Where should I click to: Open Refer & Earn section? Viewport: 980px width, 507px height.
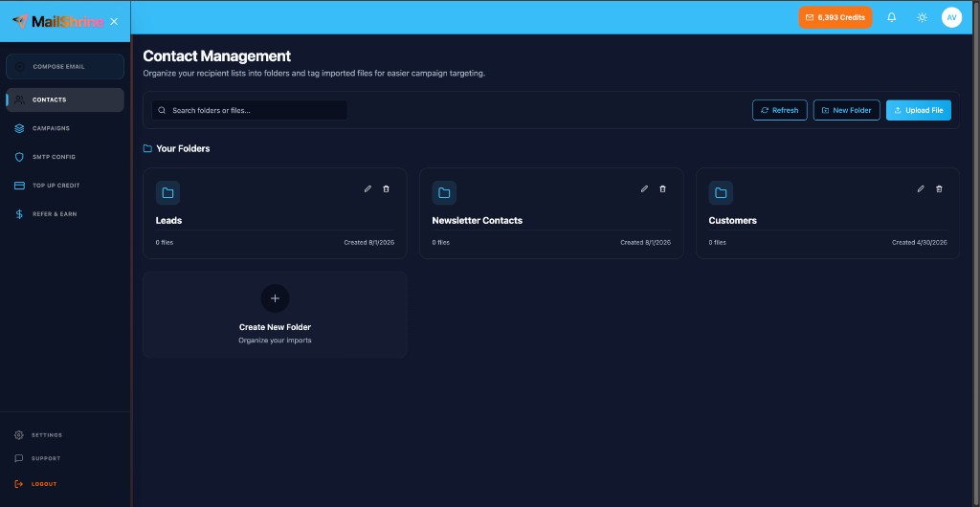65,214
